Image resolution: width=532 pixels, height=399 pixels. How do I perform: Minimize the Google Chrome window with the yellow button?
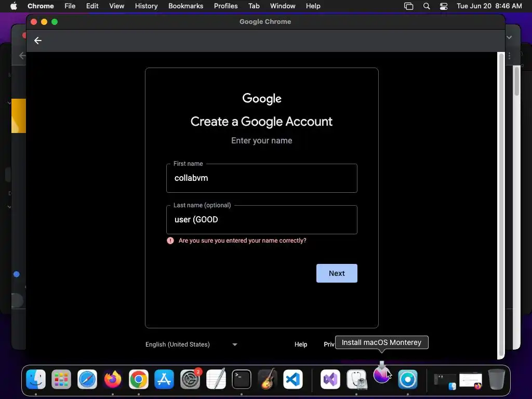coord(44,22)
